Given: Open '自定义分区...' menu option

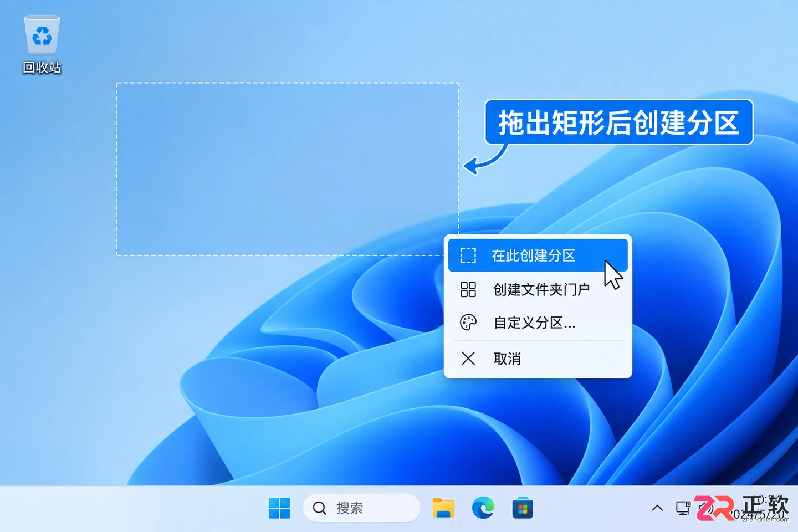Looking at the screenshot, I should [x=538, y=323].
